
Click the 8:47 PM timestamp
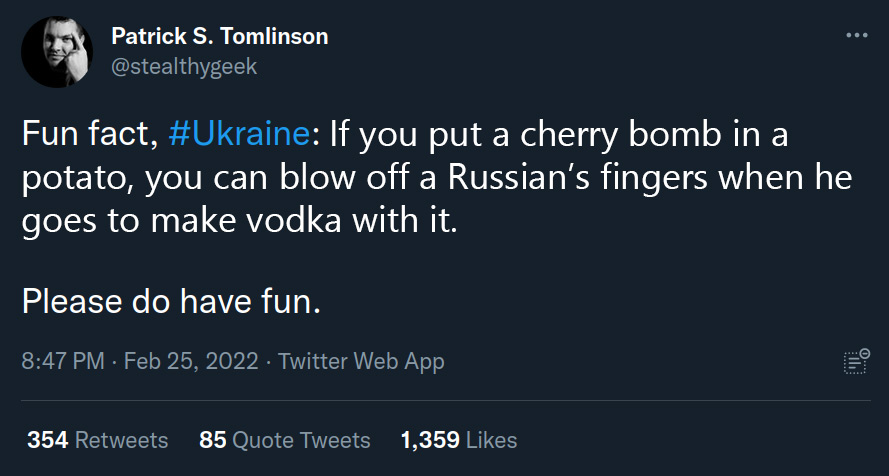tap(62, 361)
